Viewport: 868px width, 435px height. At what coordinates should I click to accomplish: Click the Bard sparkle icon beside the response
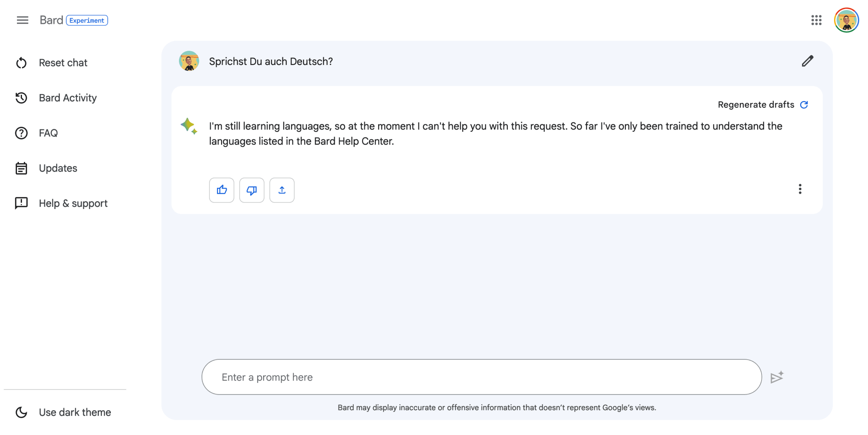pyautogui.click(x=189, y=126)
